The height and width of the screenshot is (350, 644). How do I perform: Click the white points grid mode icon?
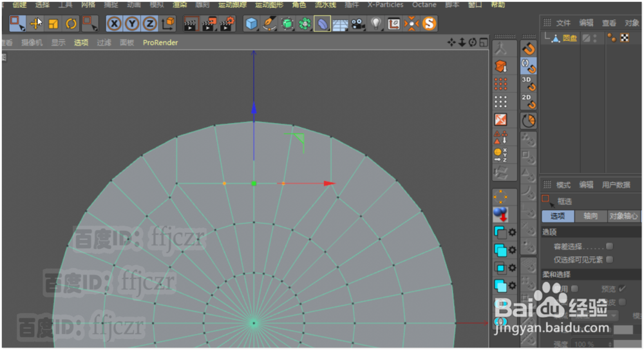click(500, 102)
